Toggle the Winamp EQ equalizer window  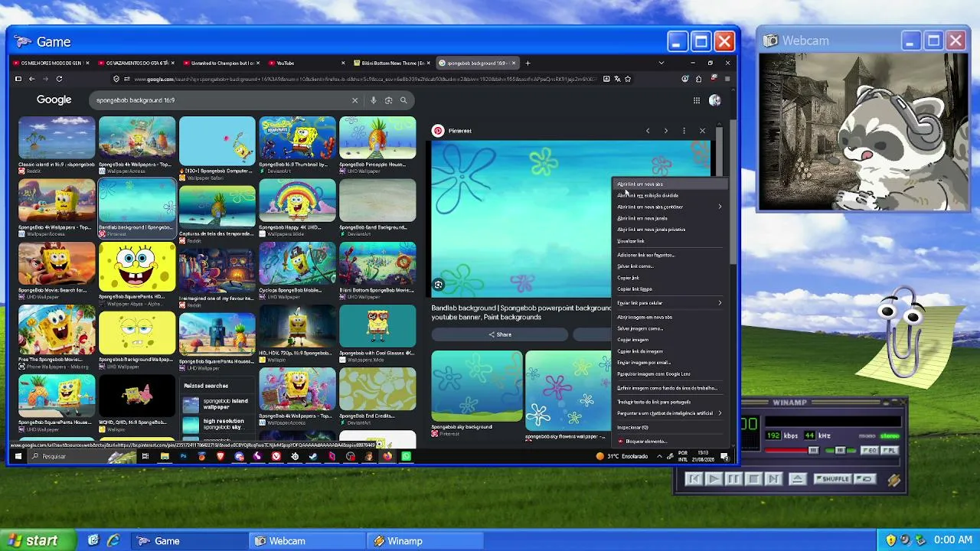point(870,451)
